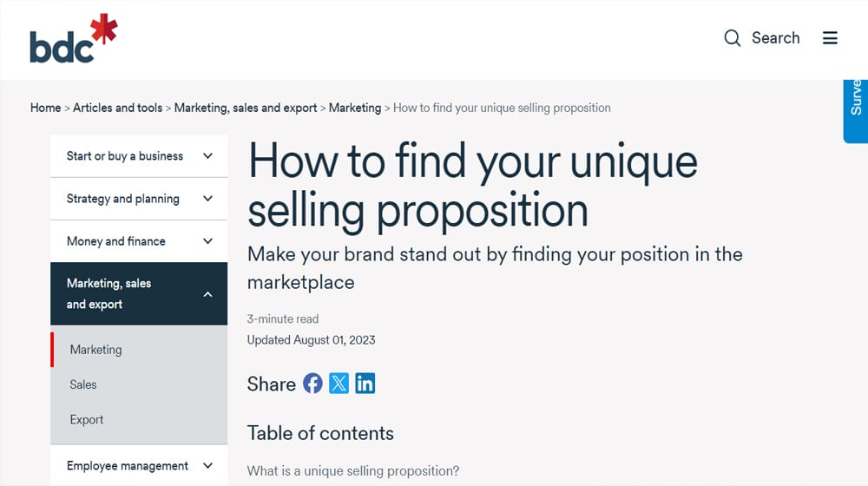Collapse Marketing, sales and export section
Screen dimensions: 868x486
pyautogui.click(x=139, y=294)
